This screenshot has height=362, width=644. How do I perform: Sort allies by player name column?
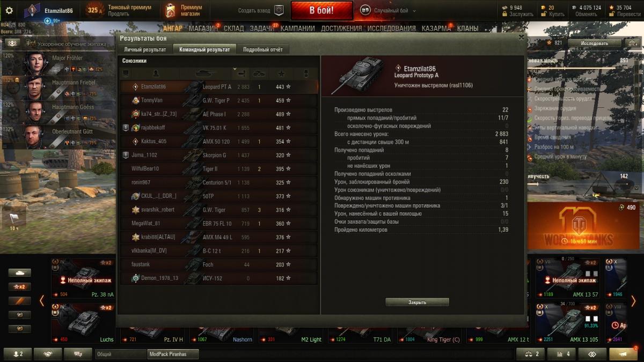[x=156, y=73]
